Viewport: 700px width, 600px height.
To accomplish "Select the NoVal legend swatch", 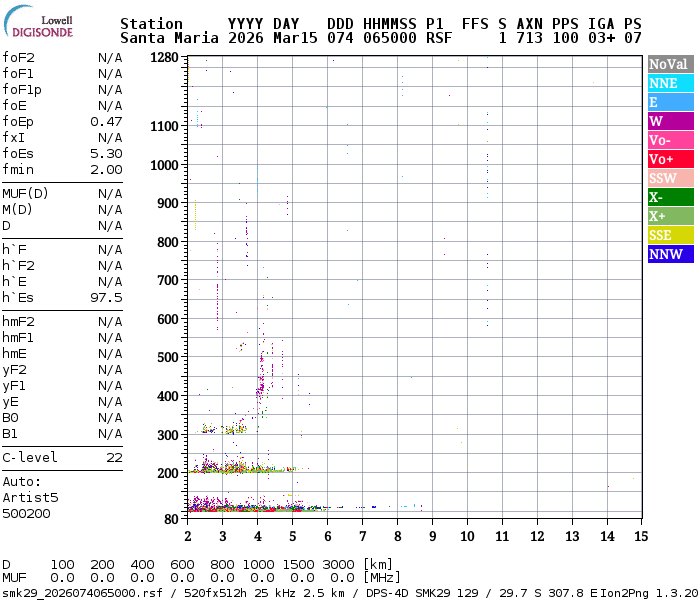I will point(671,64).
